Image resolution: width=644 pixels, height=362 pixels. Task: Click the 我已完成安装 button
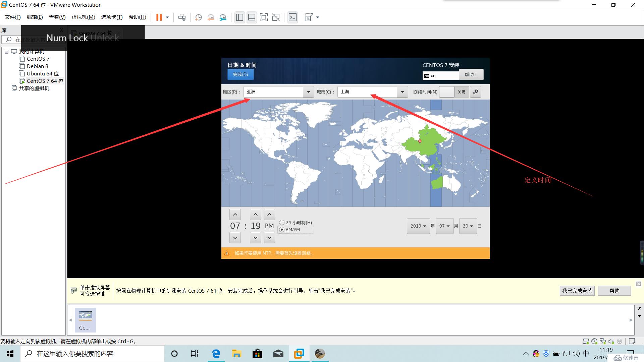(577, 291)
